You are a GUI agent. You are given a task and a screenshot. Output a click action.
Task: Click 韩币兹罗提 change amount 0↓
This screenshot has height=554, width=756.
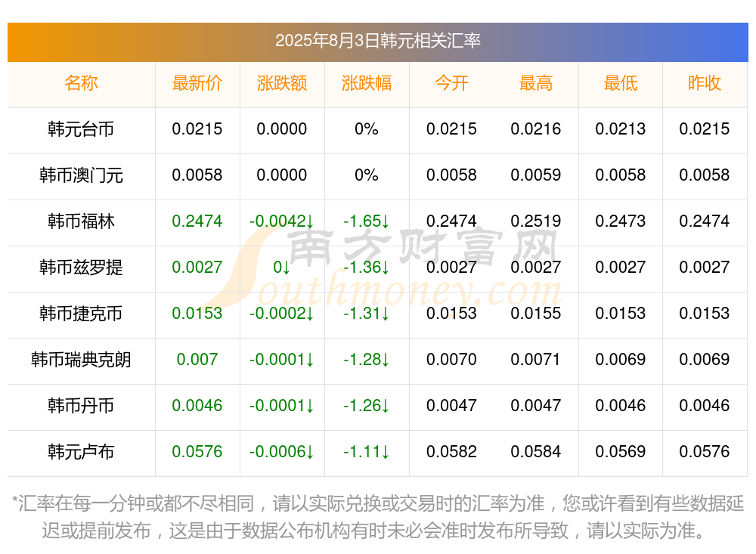click(282, 267)
